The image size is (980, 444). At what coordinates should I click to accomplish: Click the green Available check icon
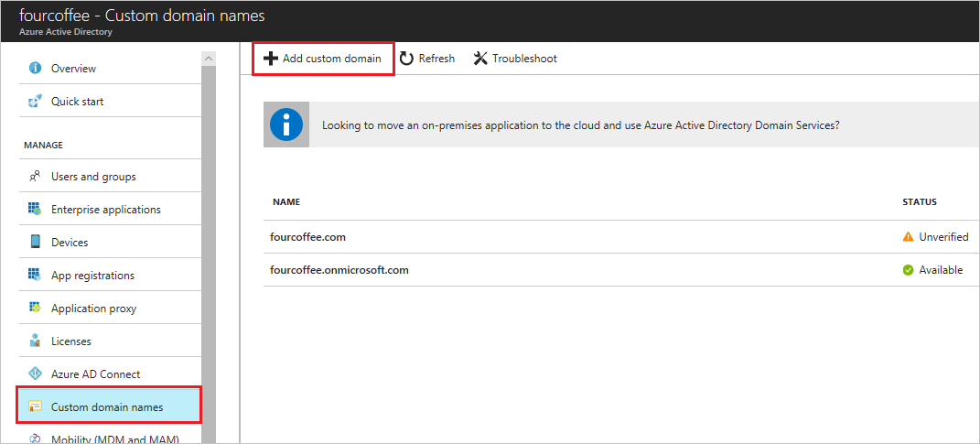click(x=908, y=270)
